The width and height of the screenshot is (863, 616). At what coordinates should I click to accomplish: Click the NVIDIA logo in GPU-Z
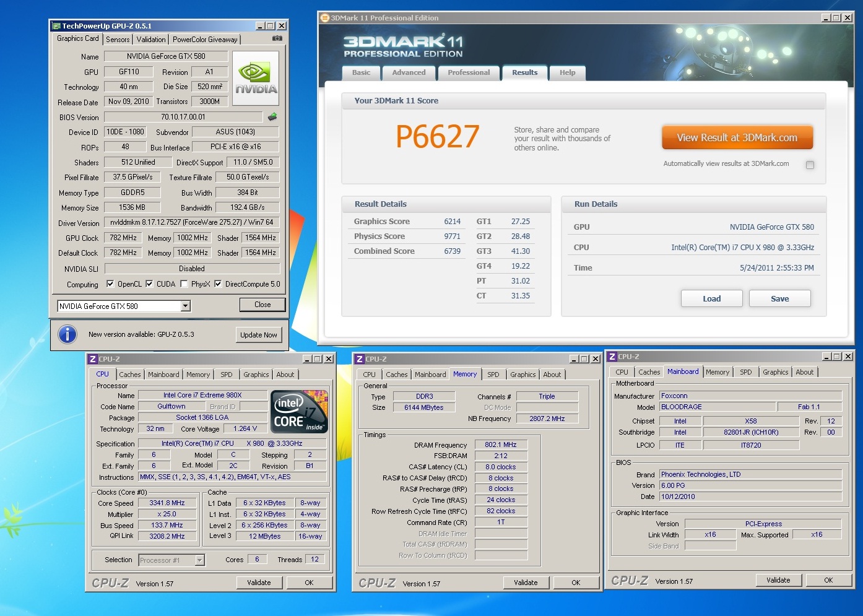click(x=256, y=78)
